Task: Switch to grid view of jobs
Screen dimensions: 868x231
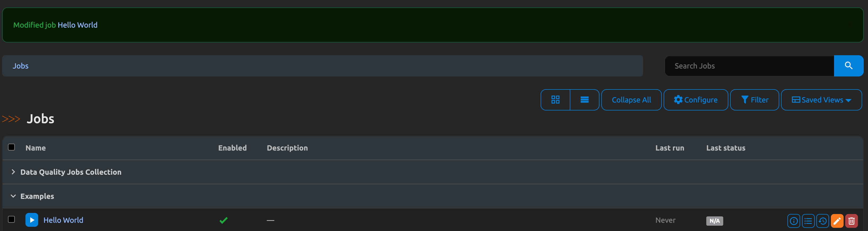Action: point(555,100)
